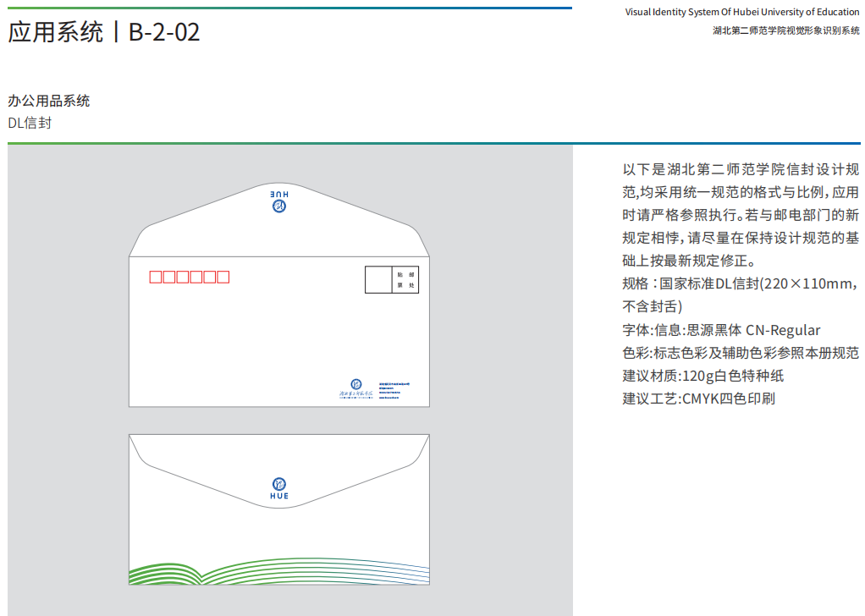Image resolution: width=865 pixels, height=616 pixels.
Task: Click the 建议工艺 CMYK四色印刷 line
Action: (698, 399)
